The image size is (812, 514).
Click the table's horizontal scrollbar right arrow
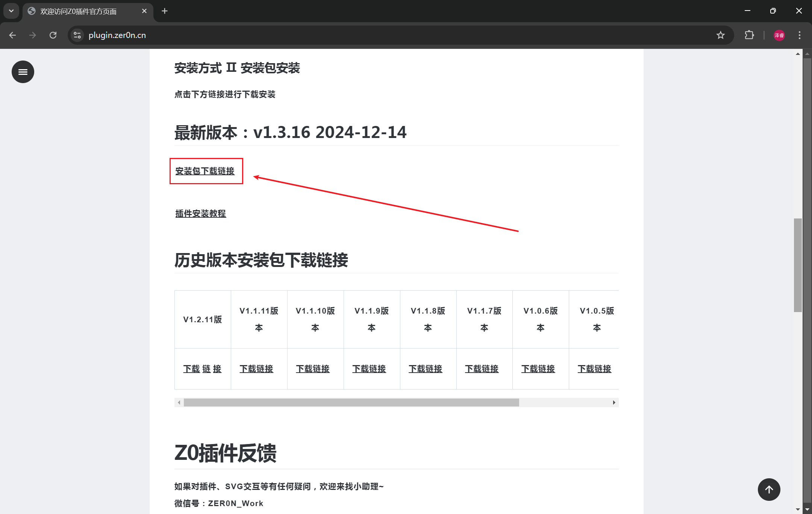click(x=614, y=402)
